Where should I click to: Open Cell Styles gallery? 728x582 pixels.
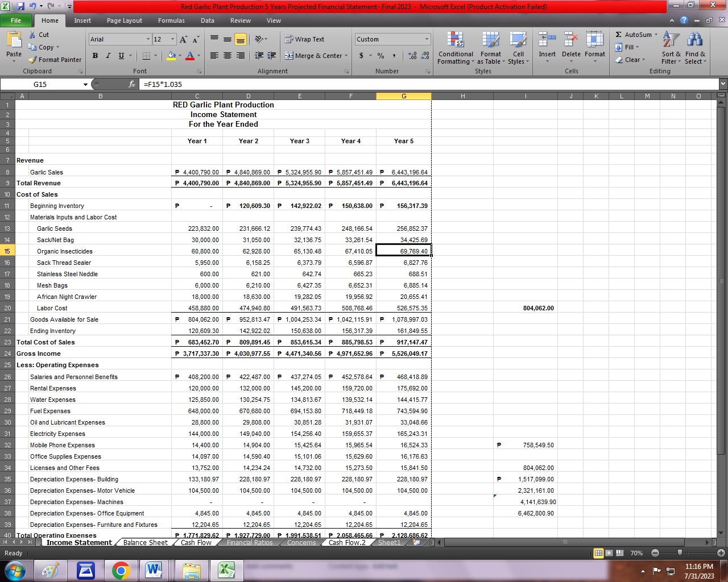(518, 48)
